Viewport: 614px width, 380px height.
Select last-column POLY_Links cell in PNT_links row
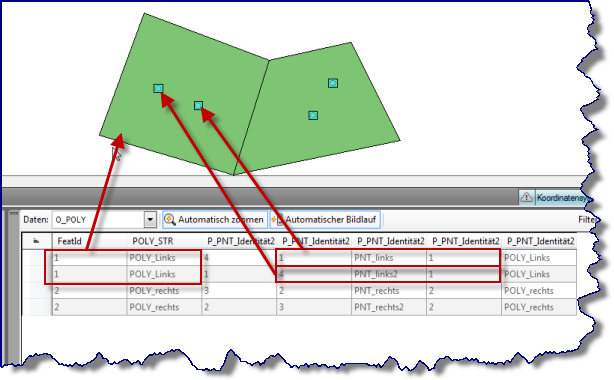(539, 258)
